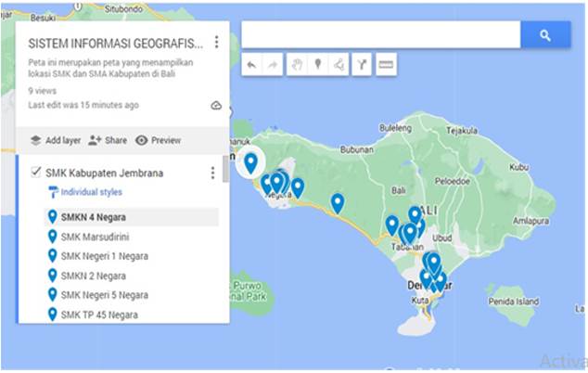Uncheck the SMK Kabupaten Jembrana layer
This screenshot has width=588, height=373.
35,173
